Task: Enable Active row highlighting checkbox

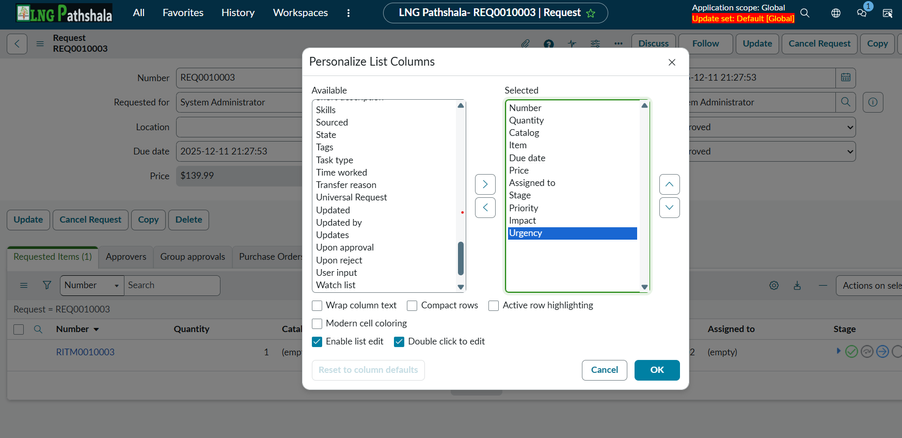Action: tap(494, 306)
